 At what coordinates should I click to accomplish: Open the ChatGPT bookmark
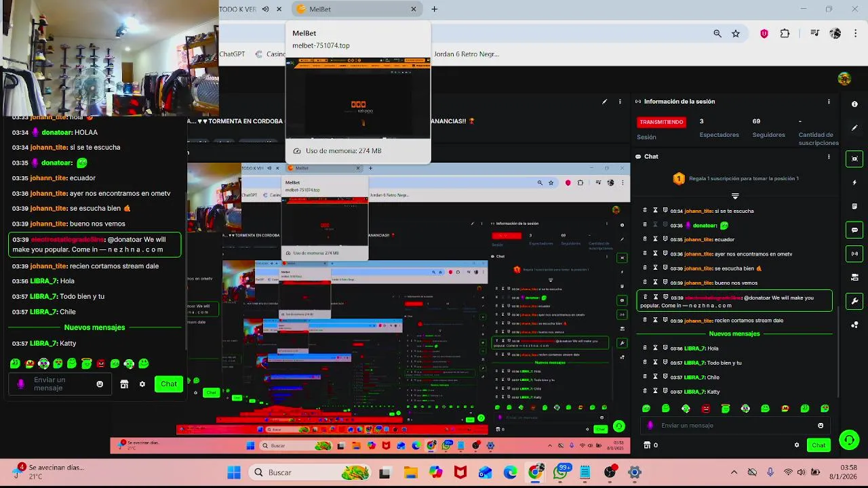(x=232, y=54)
